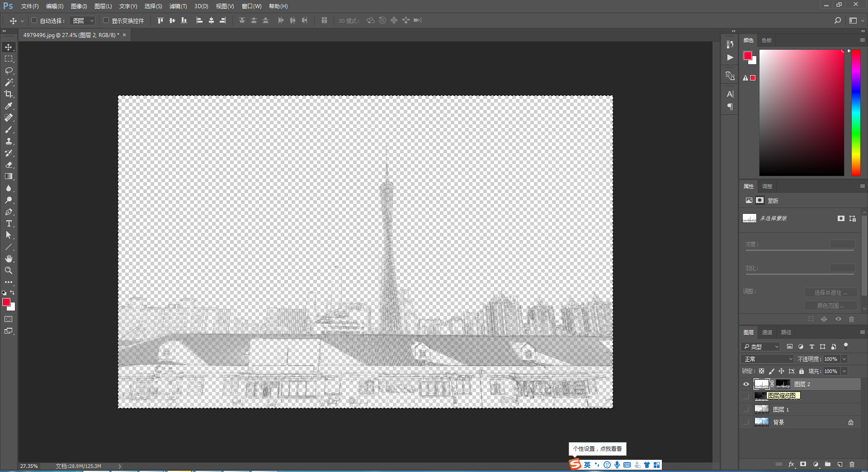
Task: Pick the Eyedropper tool
Action: click(x=9, y=106)
